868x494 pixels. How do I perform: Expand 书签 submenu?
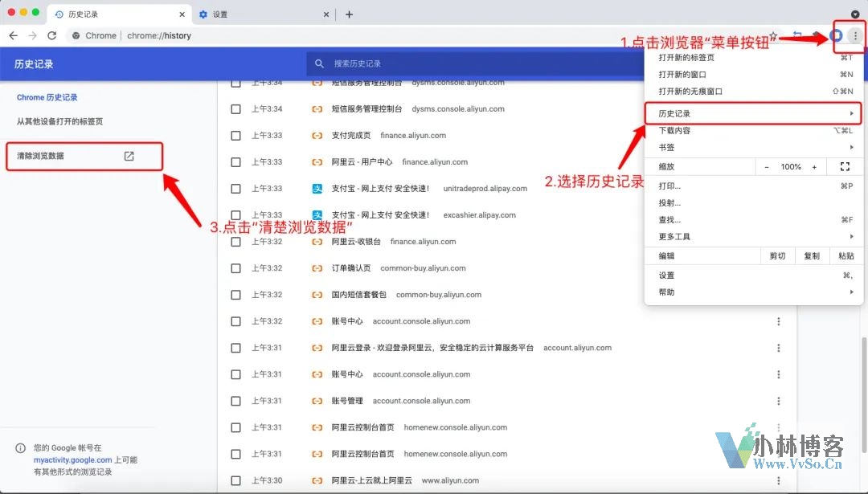pos(754,148)
